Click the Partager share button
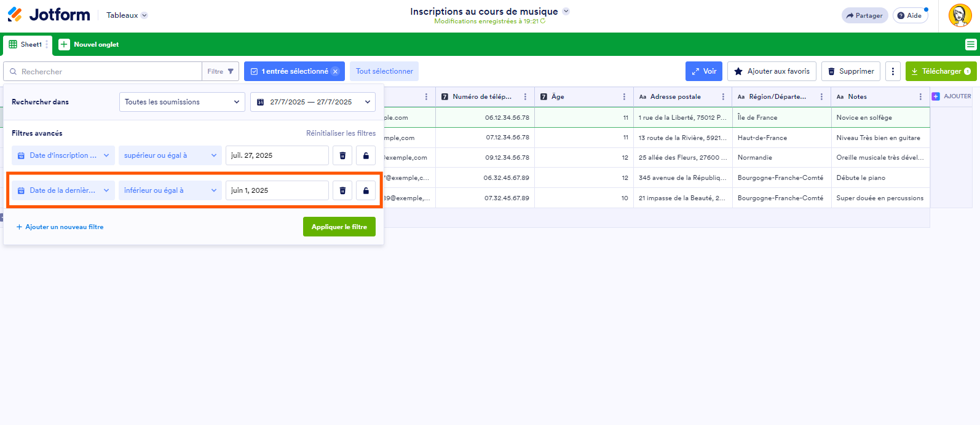The width and height of the screenshot is (980, 425). tap(864, 15)
